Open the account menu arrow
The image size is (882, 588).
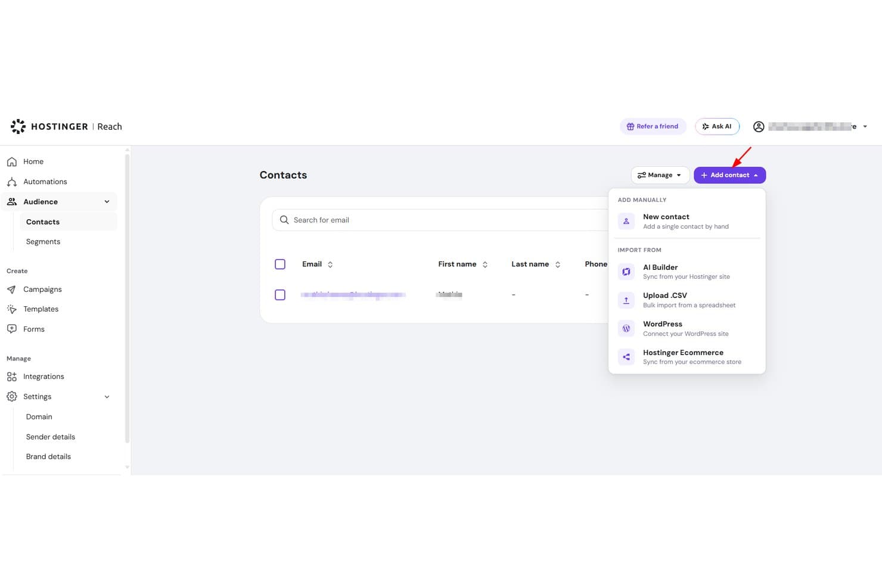[x=865, y=126]
